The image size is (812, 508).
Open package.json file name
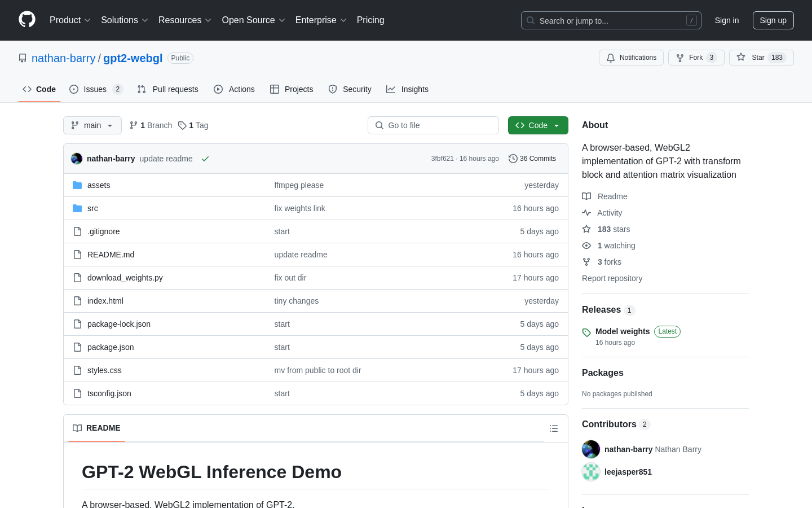(x=111, y=347)
